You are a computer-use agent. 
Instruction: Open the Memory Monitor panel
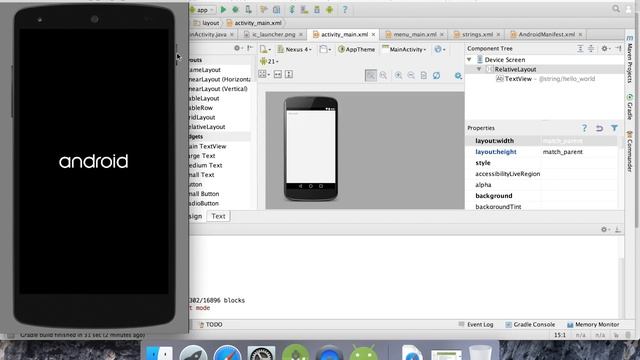tap(593, 325)
